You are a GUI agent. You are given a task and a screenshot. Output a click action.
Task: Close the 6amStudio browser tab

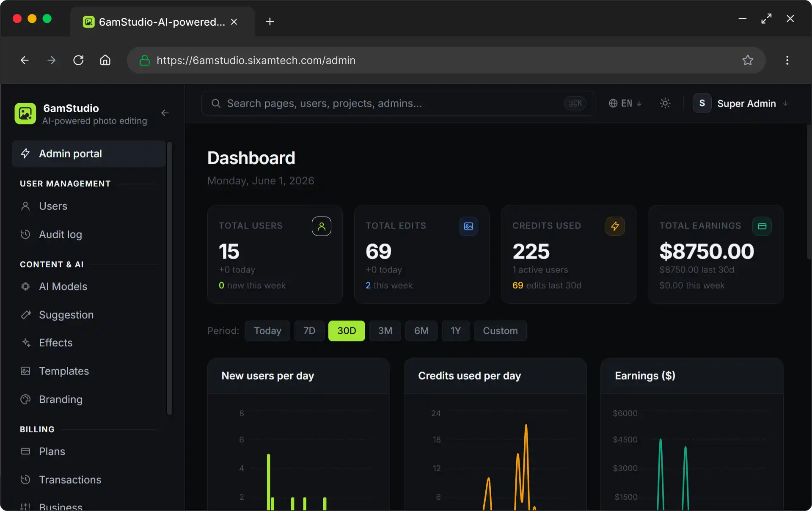pyautogui.click(x=234, y=22)
